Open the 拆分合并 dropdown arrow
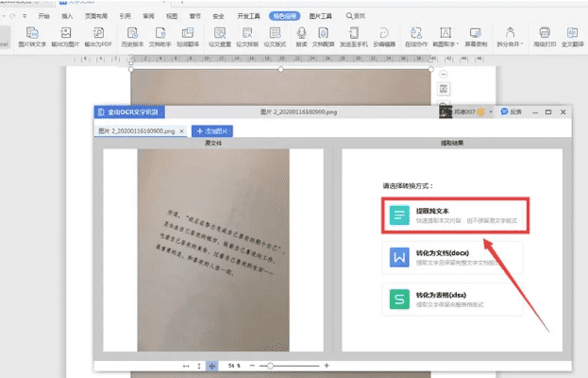 (522, 44)
